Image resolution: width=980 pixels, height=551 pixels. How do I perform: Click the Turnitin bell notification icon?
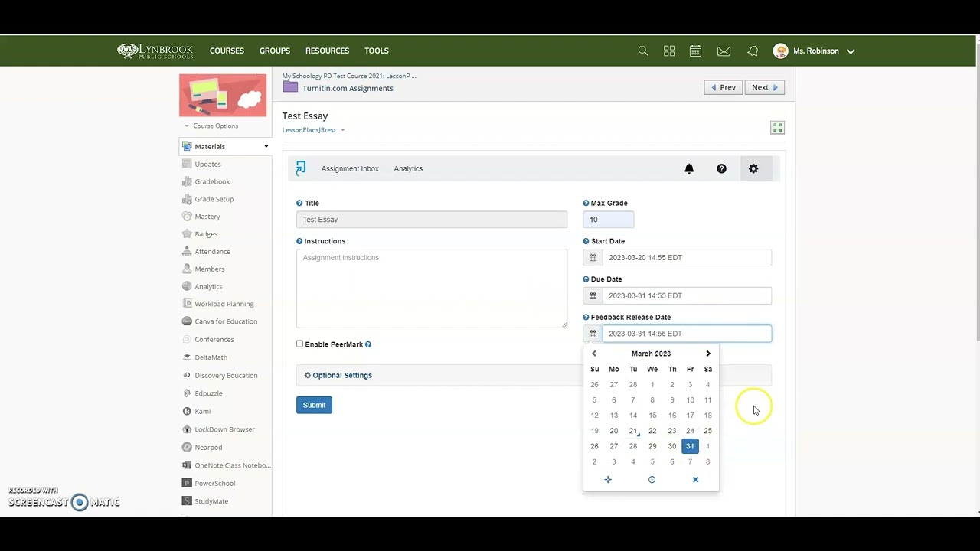(689, 168)
